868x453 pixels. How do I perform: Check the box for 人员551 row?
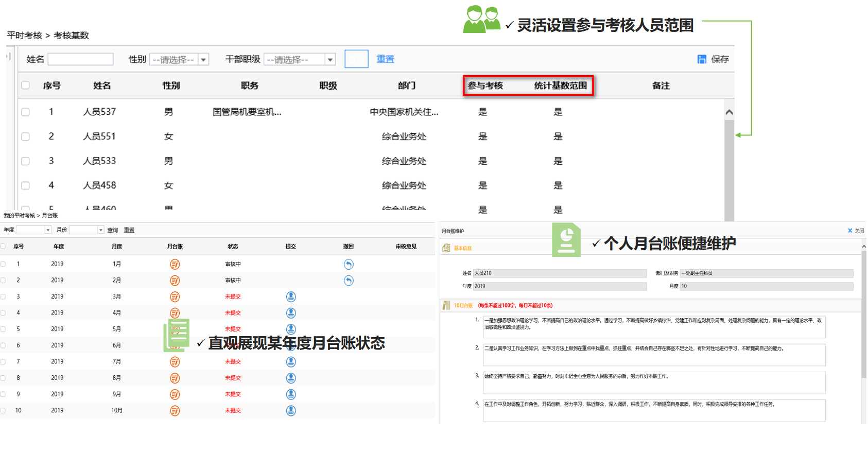click(25, 137)
